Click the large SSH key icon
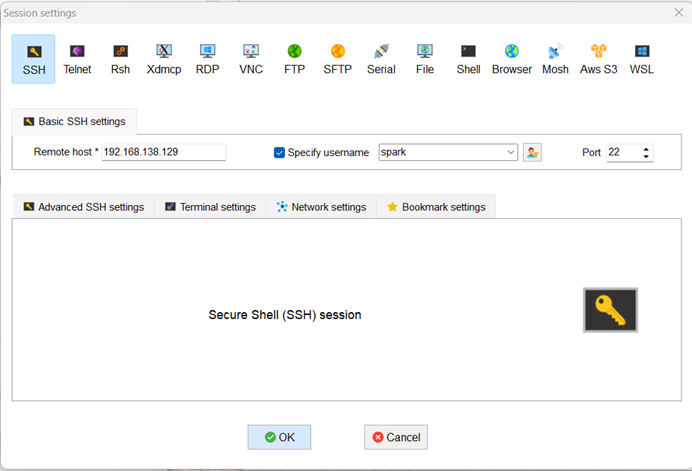Image resolution: width=692 pixels, height=471 pixels. tap(610, 310)
